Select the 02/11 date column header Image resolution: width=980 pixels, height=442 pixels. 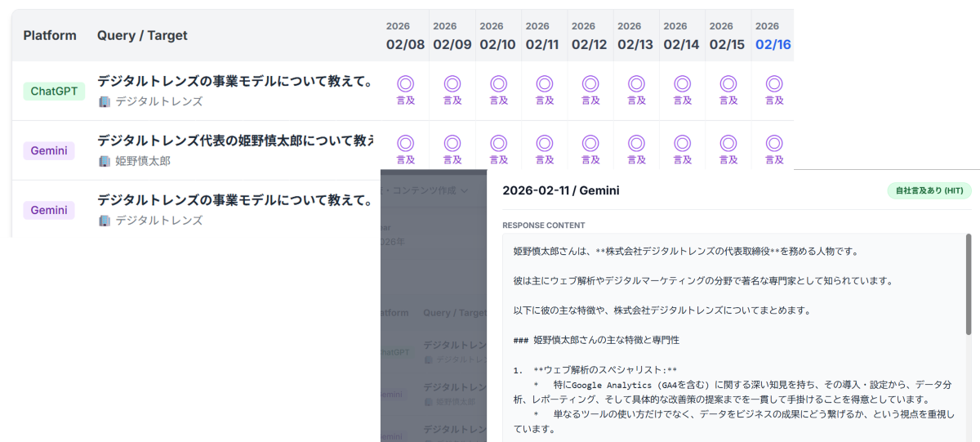[x=544, y=37]
